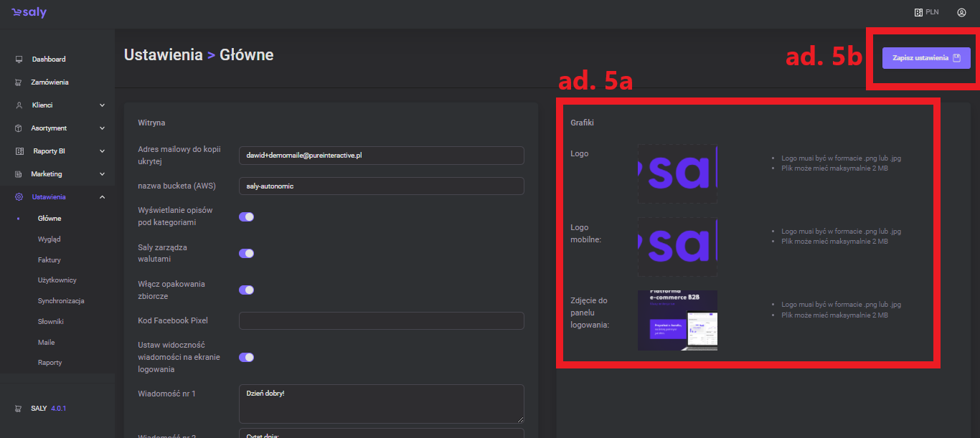Click the Marketing sidebar icon

click(19, 174)
